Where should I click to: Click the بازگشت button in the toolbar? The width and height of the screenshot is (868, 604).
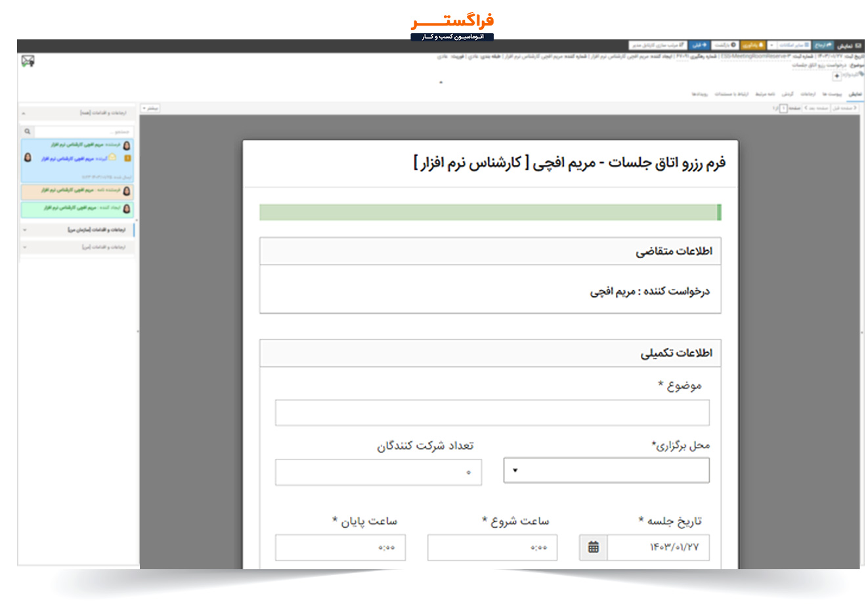pyautogui.click(x=725, y=45)
